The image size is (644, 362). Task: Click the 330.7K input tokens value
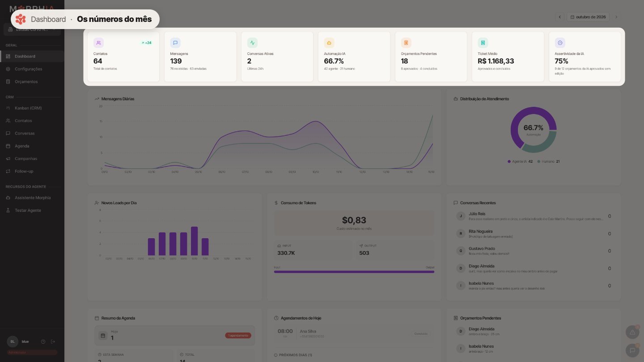[286, 253]
